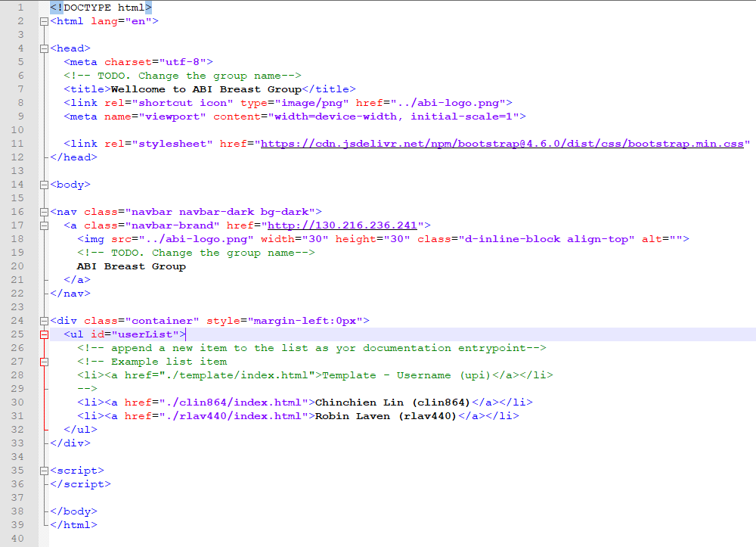Image resolution: width=756 pixels, height=547 pixels.
Task: Click the closing </div> tag
Action: [70, 443]
